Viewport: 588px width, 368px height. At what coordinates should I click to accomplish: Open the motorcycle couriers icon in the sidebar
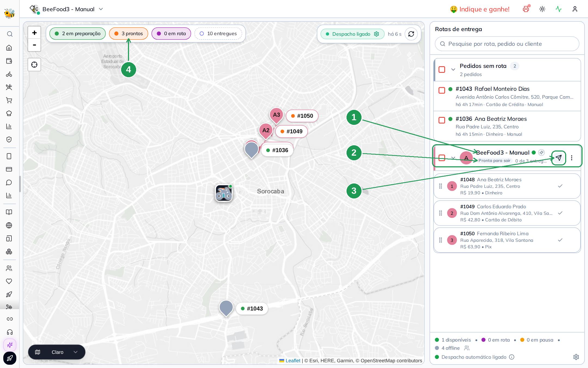click(x=9, y=74)
